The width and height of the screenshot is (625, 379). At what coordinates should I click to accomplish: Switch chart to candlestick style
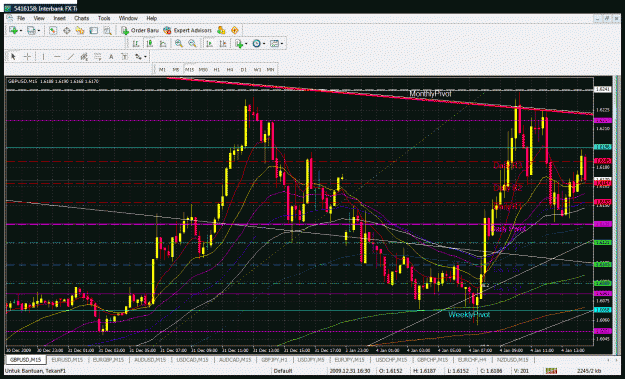[x=149, y=43]
